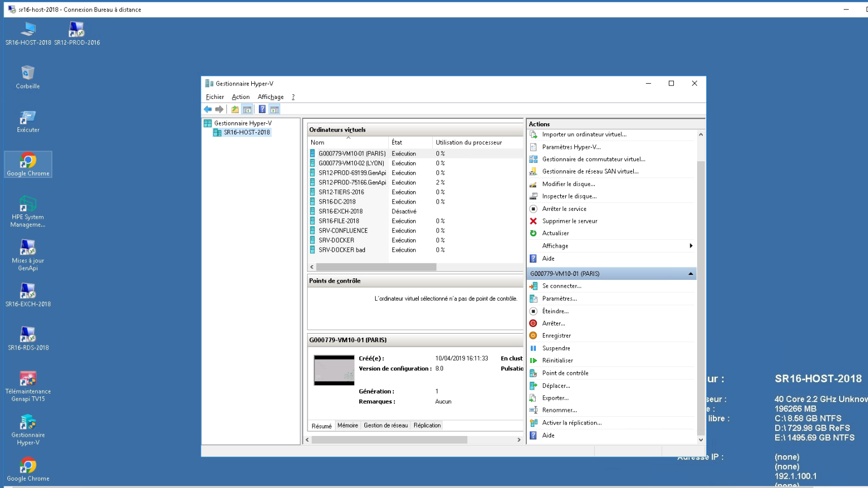Select SR16-HOST-2018 in the tree
868x488 pixels.
(x=247, y=132)
